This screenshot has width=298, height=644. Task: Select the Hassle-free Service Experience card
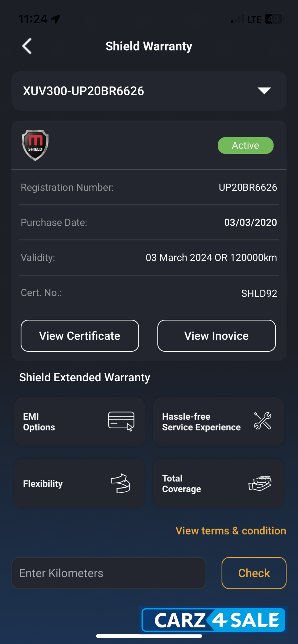click(x=218, y=422)
